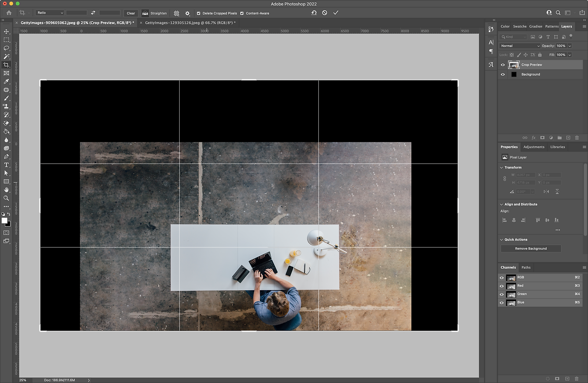Select the Eyedropper tool

[x=6, y=82]
